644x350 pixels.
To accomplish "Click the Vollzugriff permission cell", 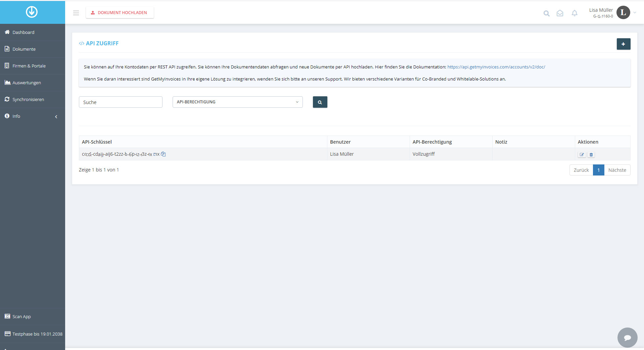I will [x=451, y=154].
